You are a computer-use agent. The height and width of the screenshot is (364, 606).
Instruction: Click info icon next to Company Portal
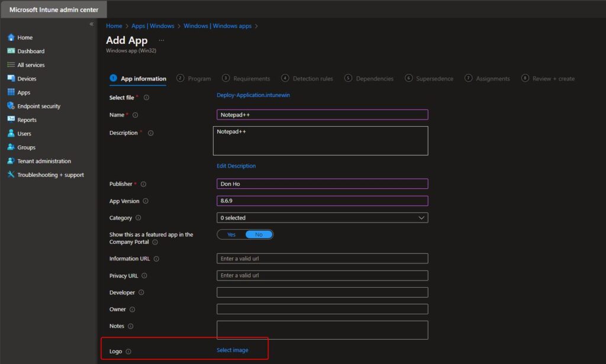tap(155, 242)
